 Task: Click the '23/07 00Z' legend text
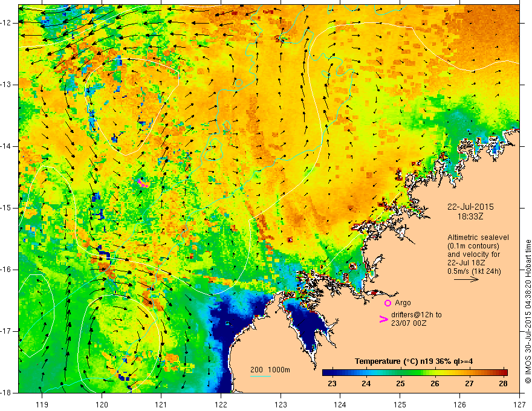(x=409, y=323)
